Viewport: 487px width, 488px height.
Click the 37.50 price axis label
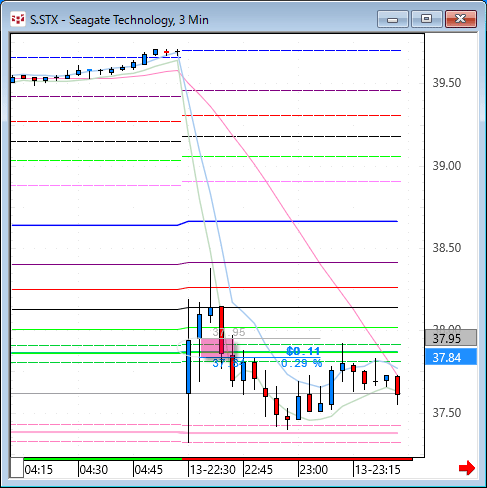447,413
